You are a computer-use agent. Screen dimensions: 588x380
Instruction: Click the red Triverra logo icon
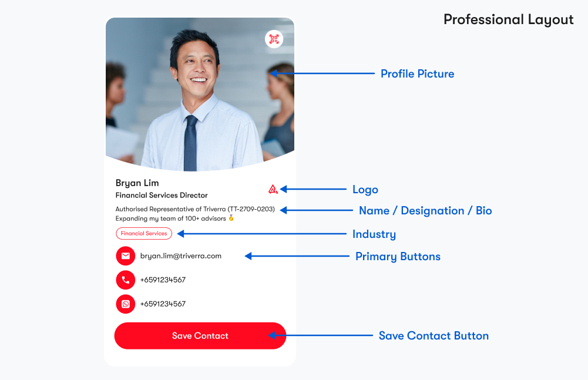pos(273,189)
